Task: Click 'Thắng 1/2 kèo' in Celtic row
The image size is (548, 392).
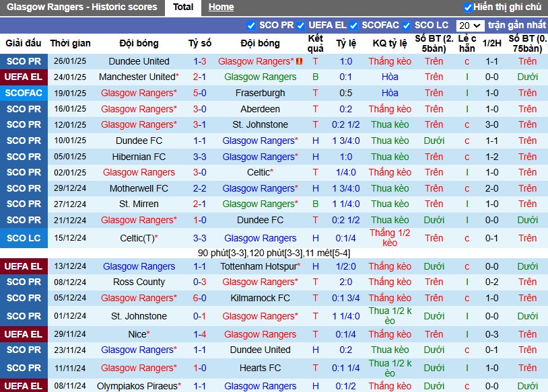Action: click(x=390, y=238)
